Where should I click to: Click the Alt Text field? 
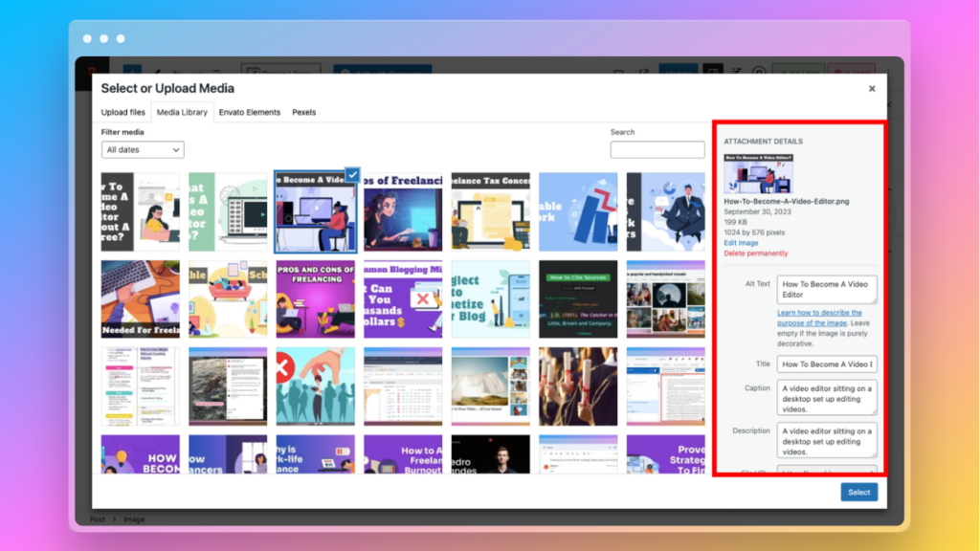point(826,289)
